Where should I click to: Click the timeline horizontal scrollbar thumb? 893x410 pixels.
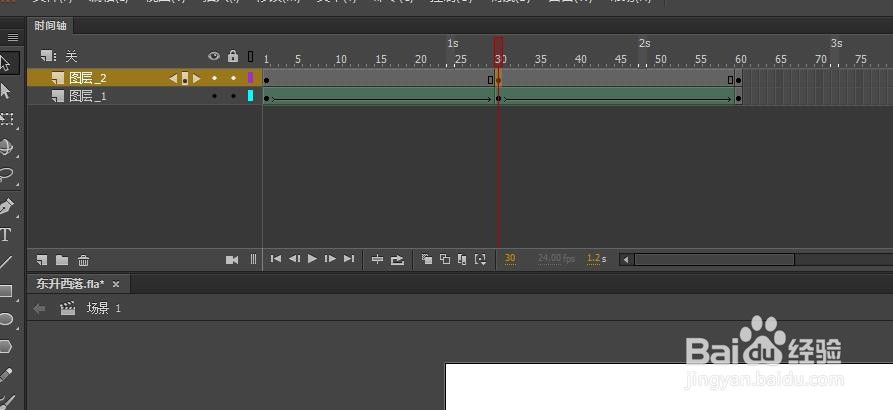click(x=714, y=260)
